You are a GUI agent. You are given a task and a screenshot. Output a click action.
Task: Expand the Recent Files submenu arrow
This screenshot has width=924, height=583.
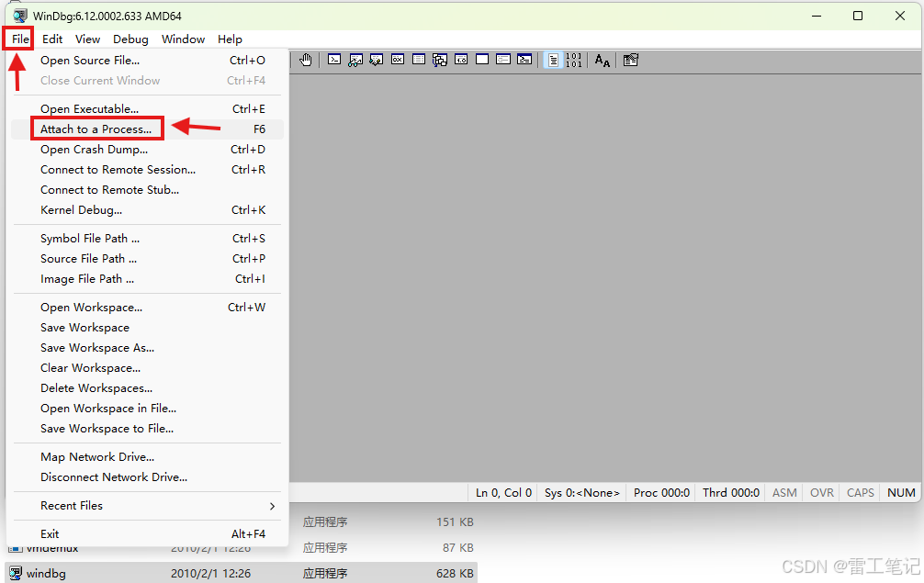tap(272, 506)
